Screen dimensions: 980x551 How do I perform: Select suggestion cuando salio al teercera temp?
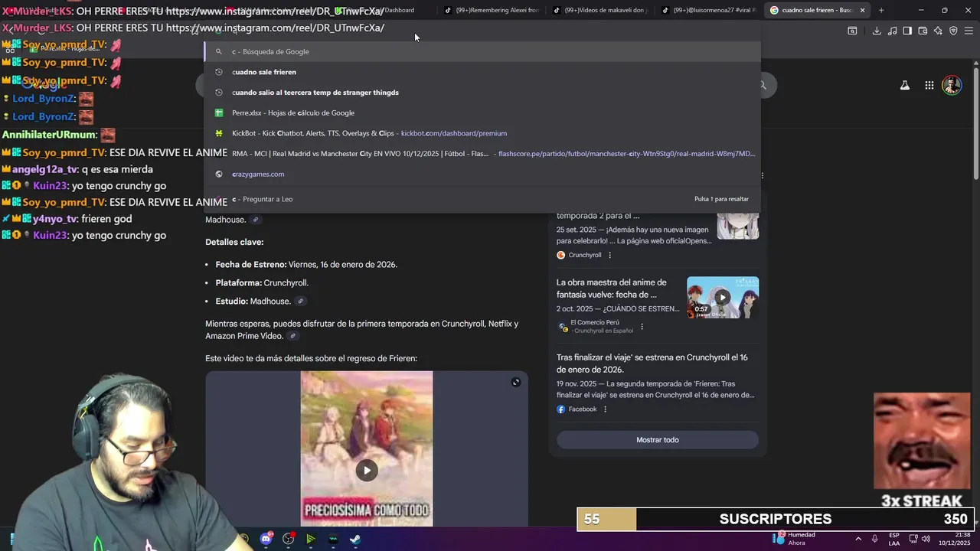(482, 93)
